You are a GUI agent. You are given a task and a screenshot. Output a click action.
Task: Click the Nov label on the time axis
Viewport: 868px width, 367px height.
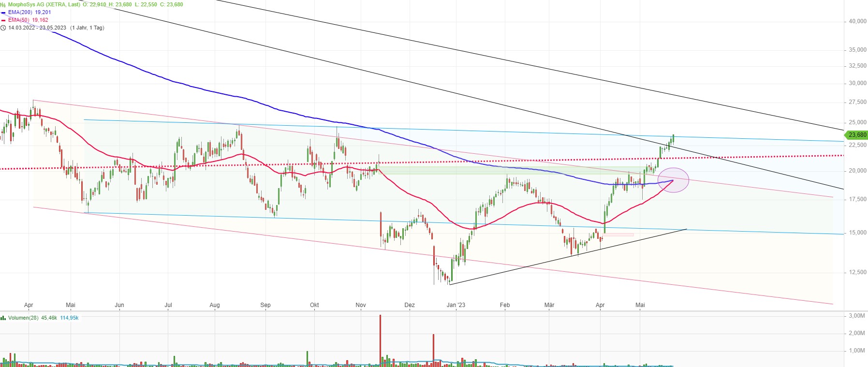(x=361, y=305)
